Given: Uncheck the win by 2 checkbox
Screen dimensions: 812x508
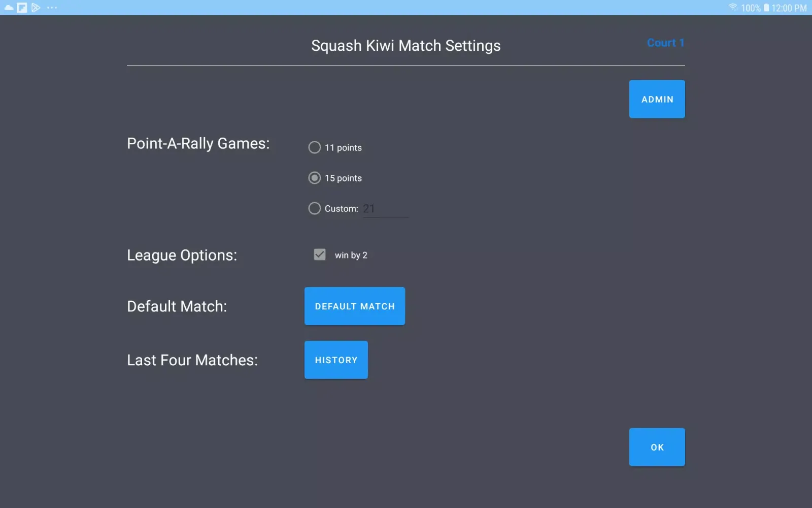Looking at the screenshot, I should [x=320, y=255].
